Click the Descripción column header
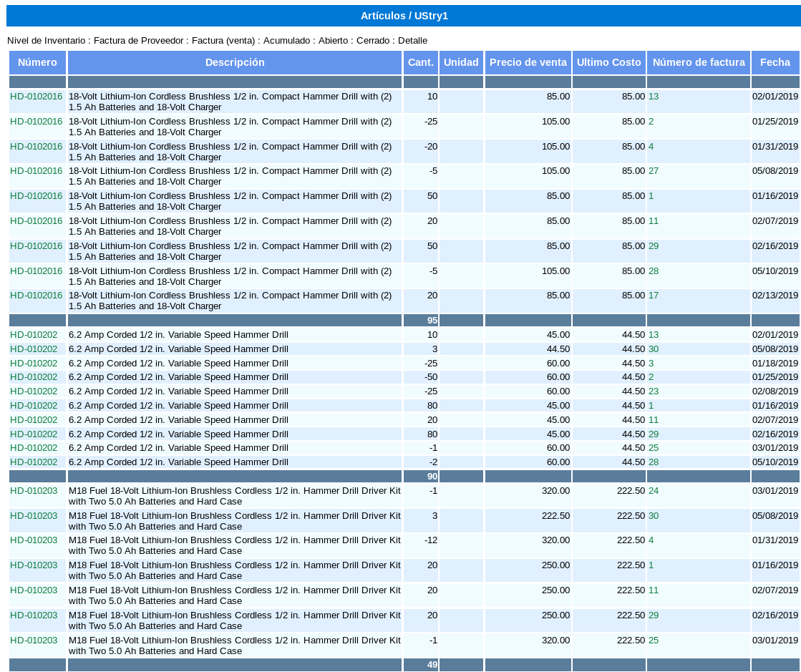Viewport: 801px width, 672px height. pyautogui.click(x=235, y=63)
